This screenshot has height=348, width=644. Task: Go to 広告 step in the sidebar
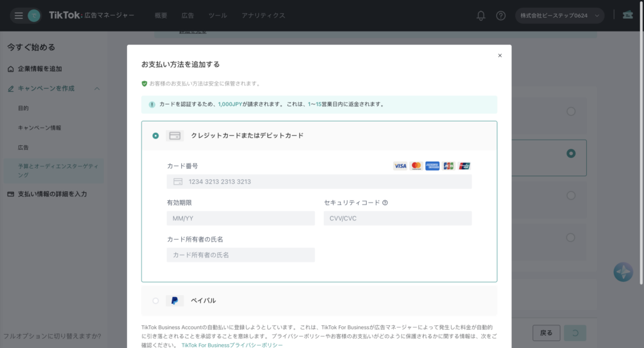point(23,147)
